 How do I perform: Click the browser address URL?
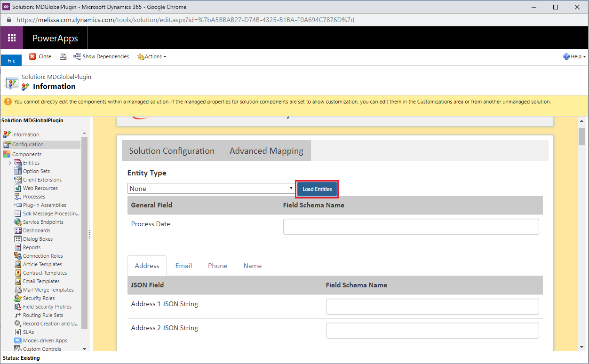185,20
